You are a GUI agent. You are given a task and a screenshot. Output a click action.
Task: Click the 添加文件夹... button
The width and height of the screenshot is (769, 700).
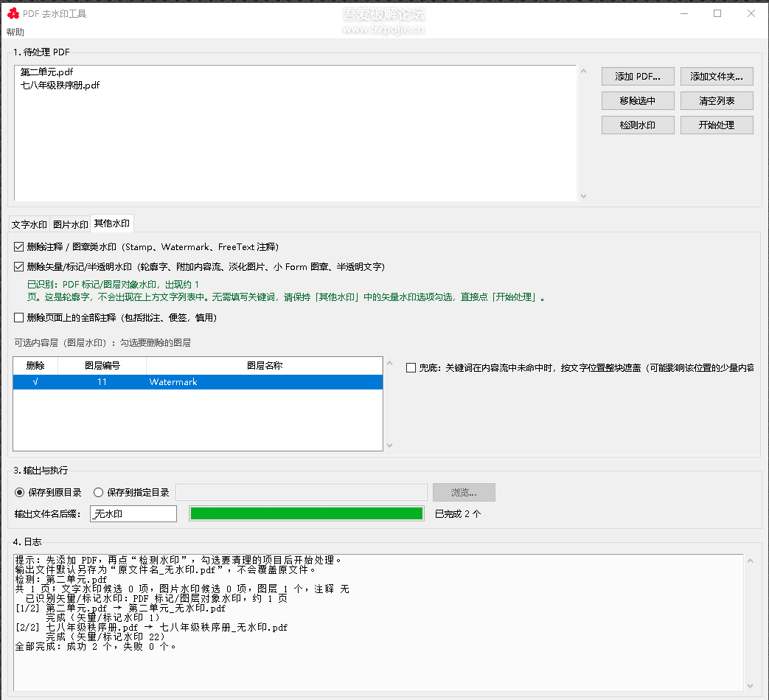(x=717, y=77)
